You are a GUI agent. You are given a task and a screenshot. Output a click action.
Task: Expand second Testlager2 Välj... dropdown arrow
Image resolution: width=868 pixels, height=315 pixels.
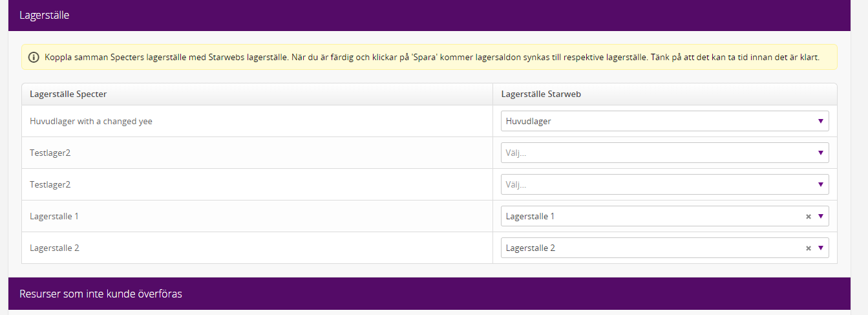pos(820,184)
